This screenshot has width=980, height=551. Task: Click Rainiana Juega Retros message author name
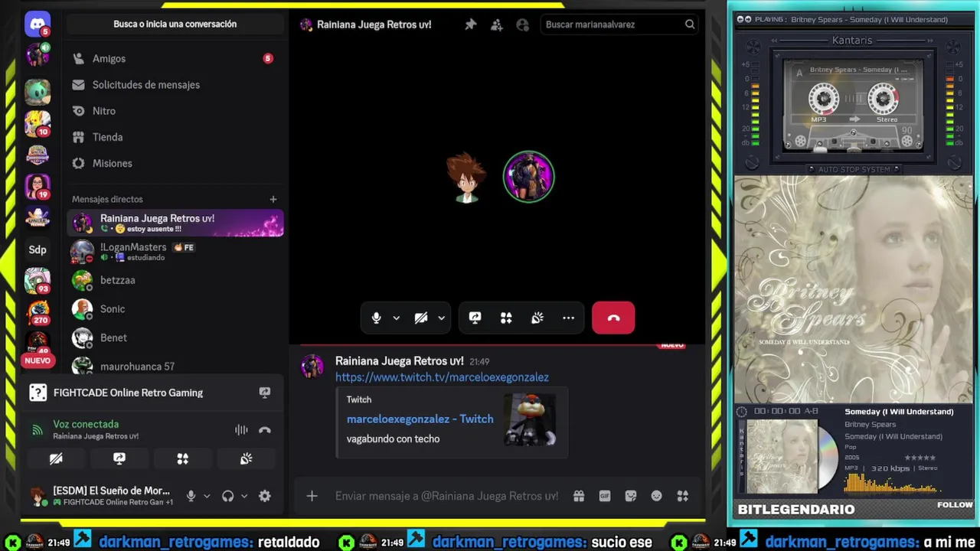[x=400, y=360]
